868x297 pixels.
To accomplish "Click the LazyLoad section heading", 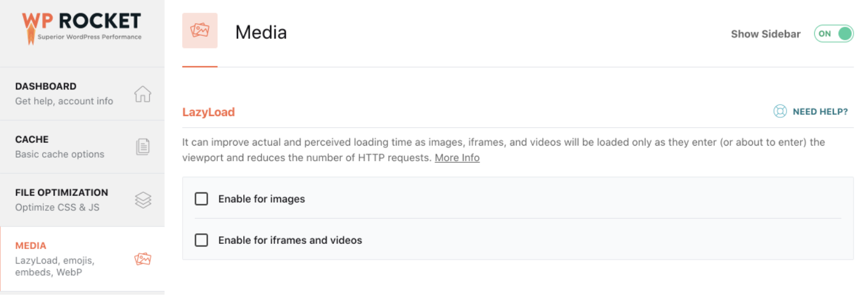I will click(x=209, y=112).
